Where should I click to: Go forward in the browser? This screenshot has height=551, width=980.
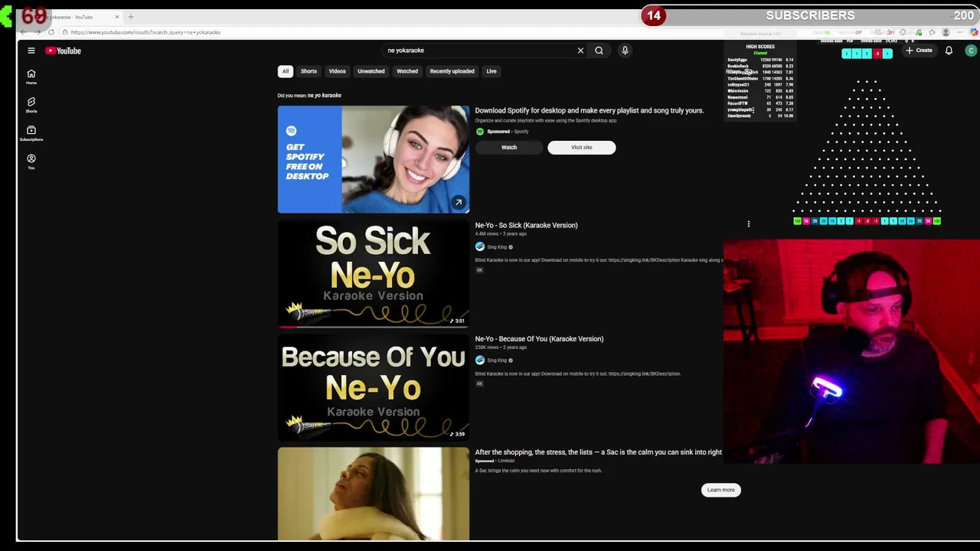[37, 32]
